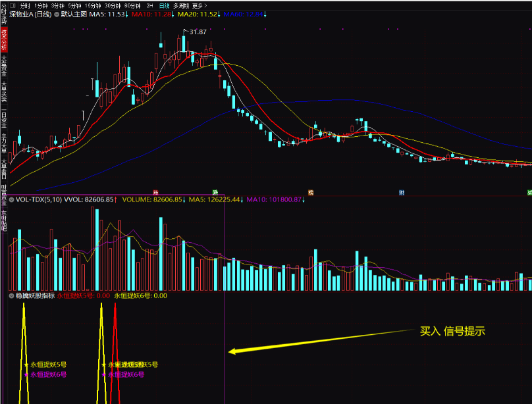The width and height of the screenshot is (532, 404).
Task: Click the 稳擒妖股指标 indicator name
Action: tap(36, 296)
